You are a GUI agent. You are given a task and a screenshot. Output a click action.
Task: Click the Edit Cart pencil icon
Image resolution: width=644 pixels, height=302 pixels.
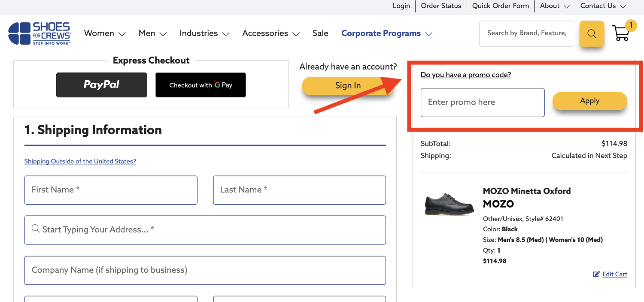(596, 274)
